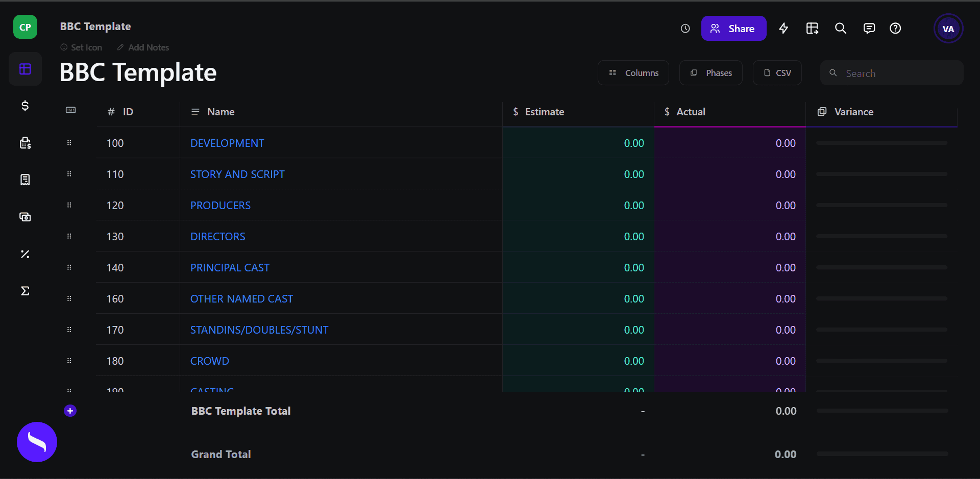The image size is (980, 479).
Task: Open the Columns visibility menu
Action: coord(633,73)
